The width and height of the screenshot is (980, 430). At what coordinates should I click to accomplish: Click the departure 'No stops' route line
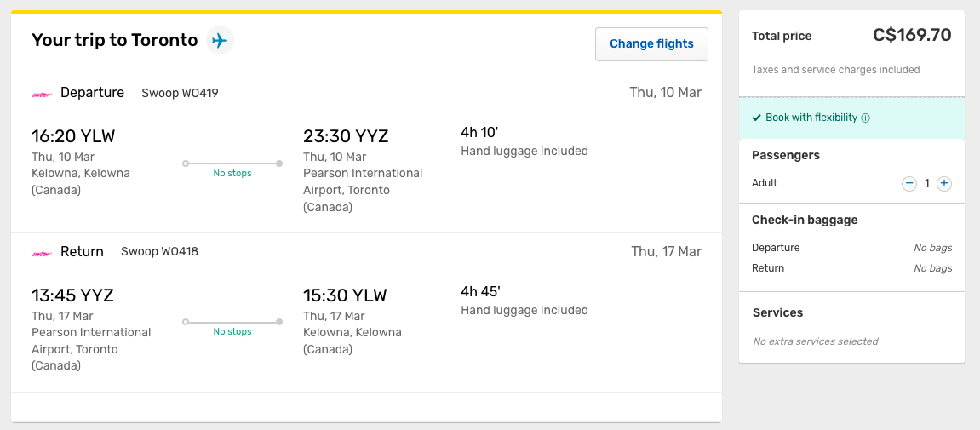click(232, 163)
